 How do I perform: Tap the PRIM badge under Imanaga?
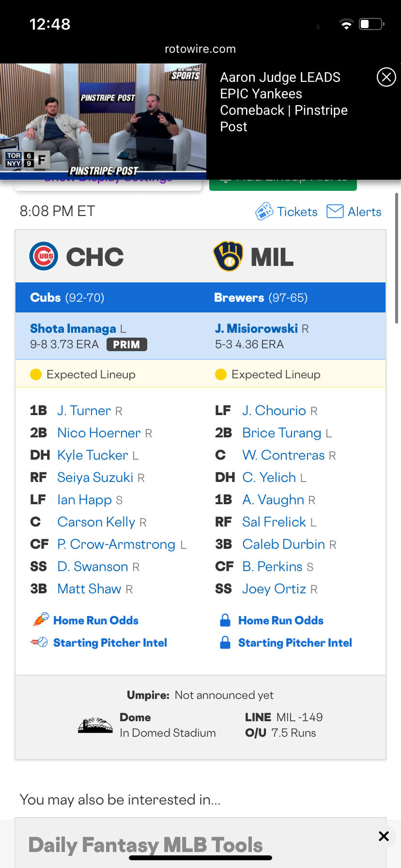[x=126, y=344]
